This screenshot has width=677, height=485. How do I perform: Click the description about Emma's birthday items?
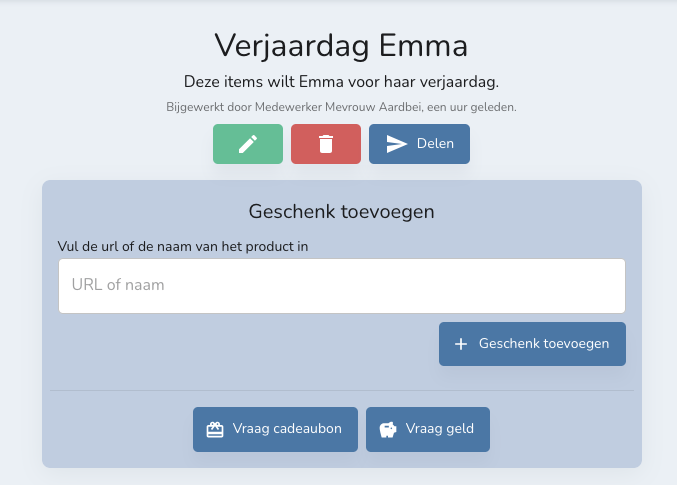point(341,81)
